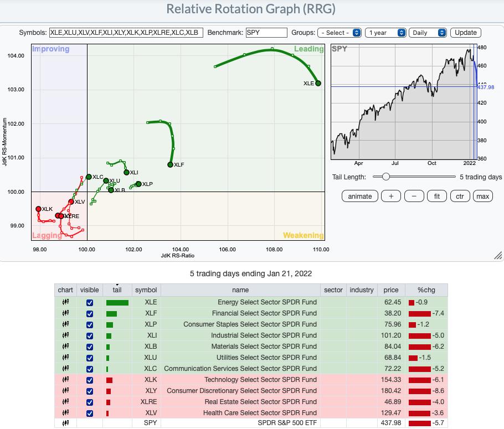
Task: Open the chart icon for XLE row
Action: click(65, 302)
